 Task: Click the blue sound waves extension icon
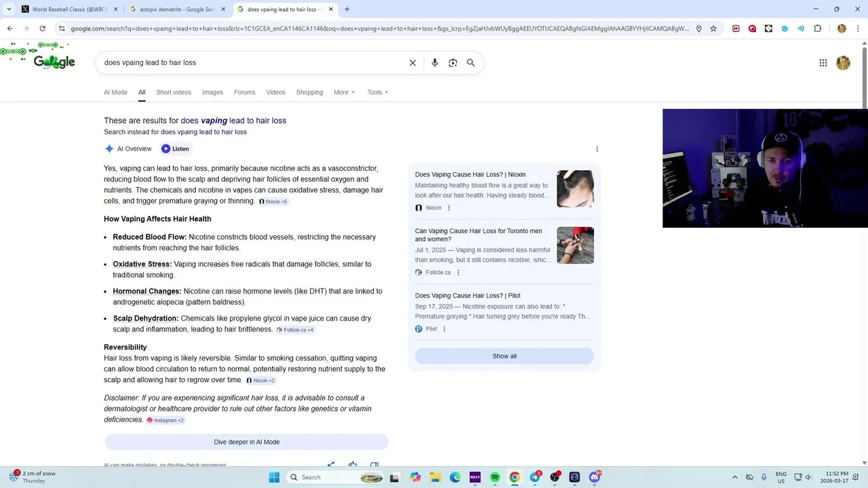pyautogui.click(x=801, y=28)
